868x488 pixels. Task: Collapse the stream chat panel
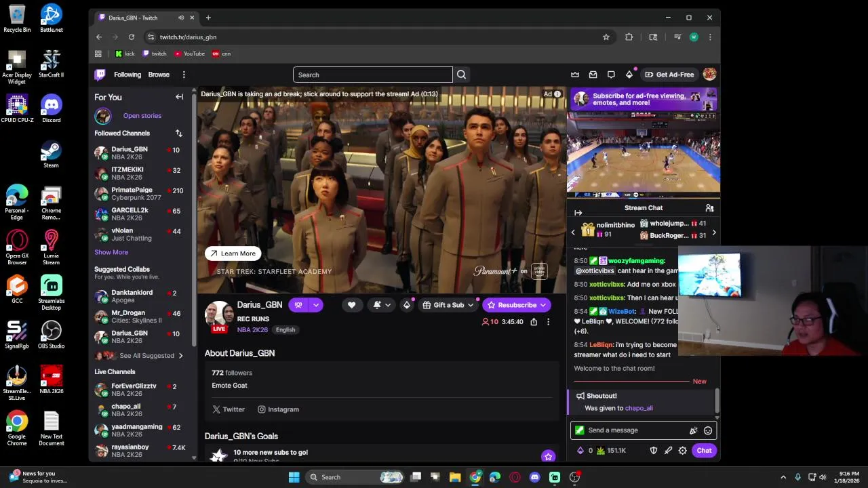[578, 213]
